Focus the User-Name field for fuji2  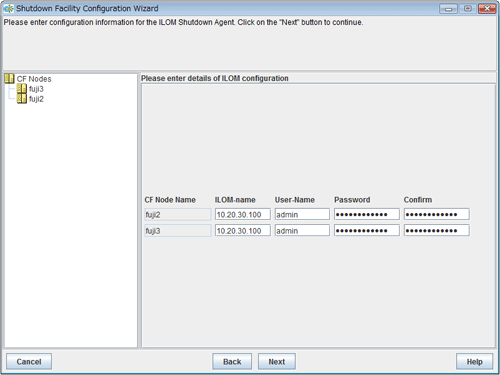tap(302, 214)
